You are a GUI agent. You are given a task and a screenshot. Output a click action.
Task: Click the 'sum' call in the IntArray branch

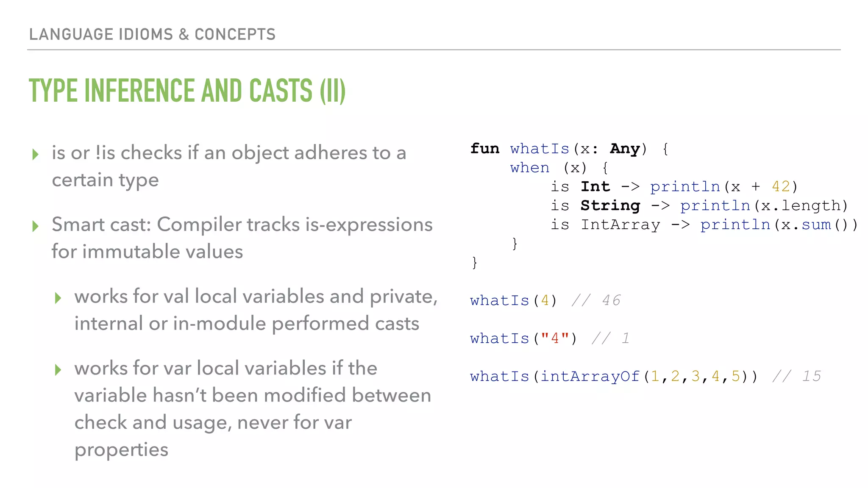(x=816, y=225)
